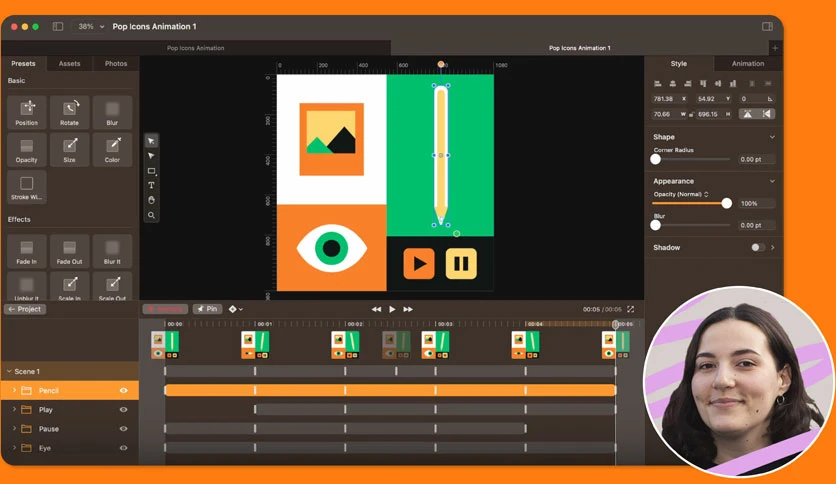The width and height of the screenshot is (836, 484).
Task: Collapse the Appearance section
Action: coord(772,181)
